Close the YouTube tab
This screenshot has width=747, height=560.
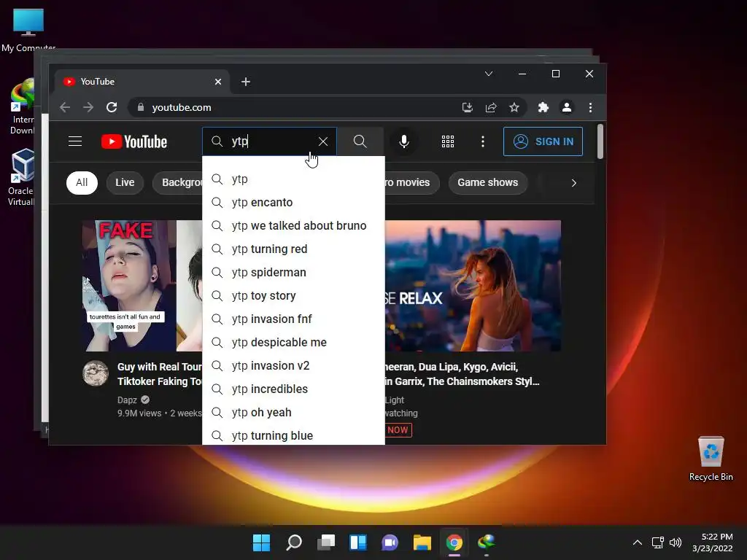click(217, 82)
